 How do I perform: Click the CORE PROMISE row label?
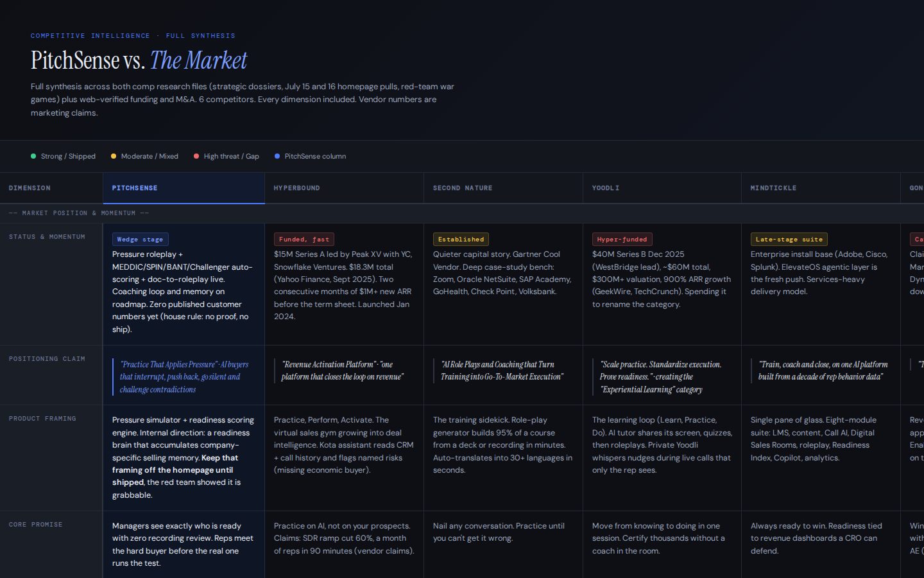coord(36,525)
